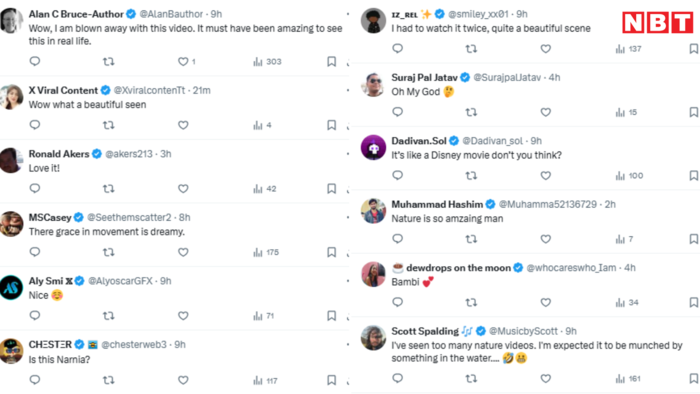This screenshot has height=394, width=700.
Task: Retweet Scott Spalding's nature videos comment
Action: click(471, 379)
